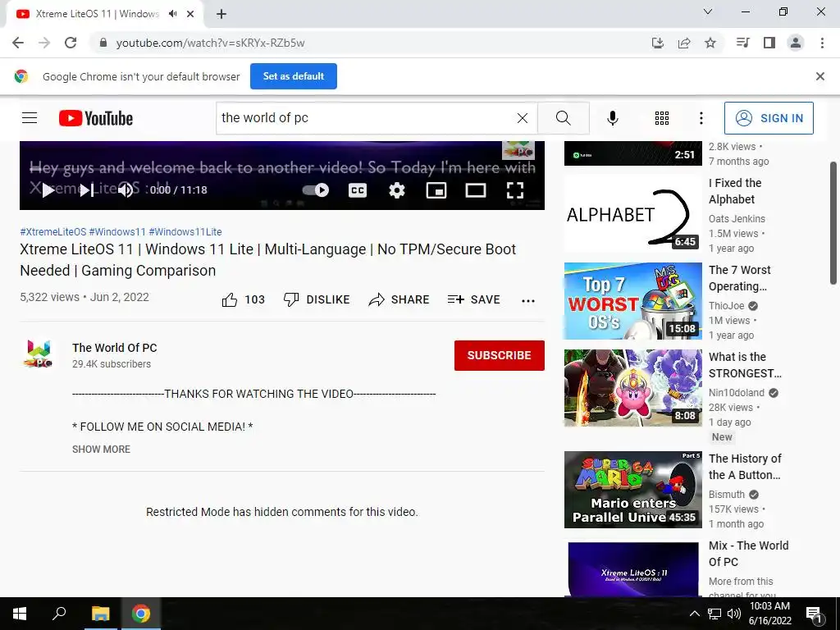Search with your voice microphone
Viewport: 840px width, 630px height.
point(613,118)
